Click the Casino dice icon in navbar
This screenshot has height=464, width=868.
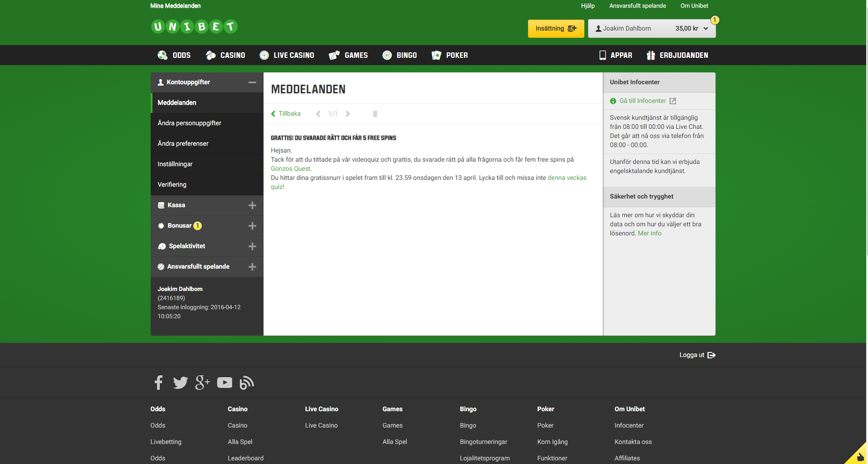coord(210,55)
